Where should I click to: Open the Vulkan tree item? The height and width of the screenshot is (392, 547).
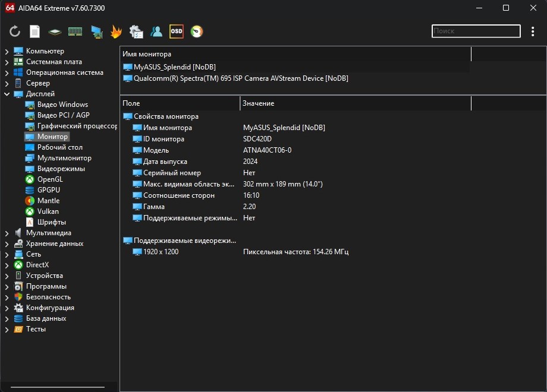click(48, 211)
